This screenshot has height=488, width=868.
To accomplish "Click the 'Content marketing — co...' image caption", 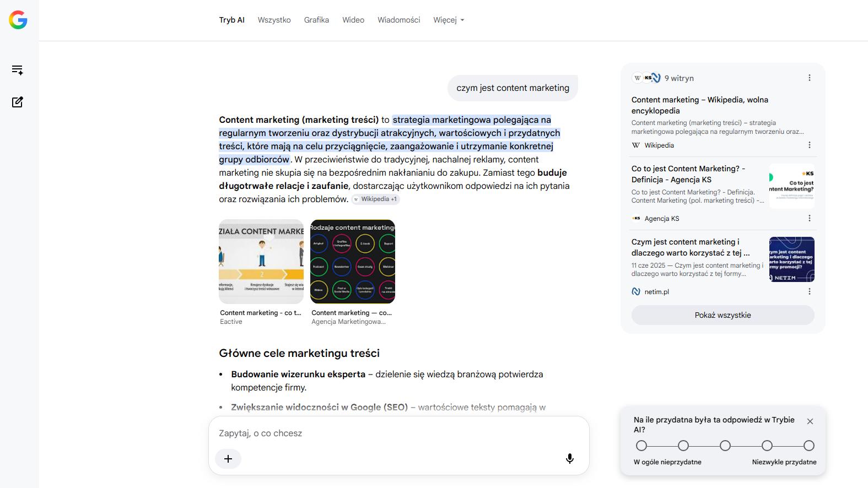I will (x=352, y=313).
